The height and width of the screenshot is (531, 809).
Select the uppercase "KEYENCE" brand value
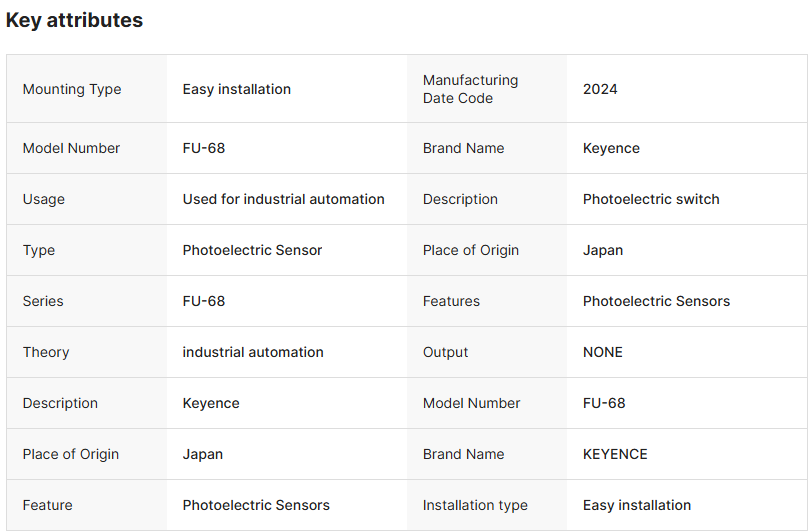pyautogui.click(x=615, y=454)
